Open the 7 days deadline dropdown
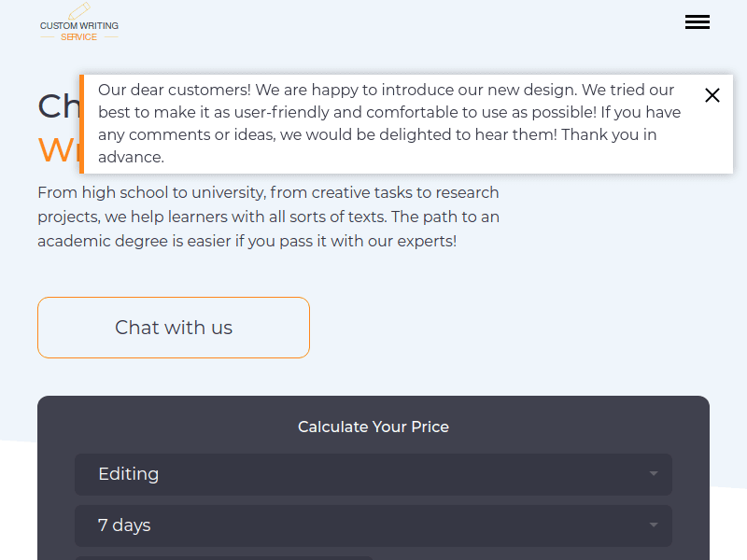 [373, 525]
